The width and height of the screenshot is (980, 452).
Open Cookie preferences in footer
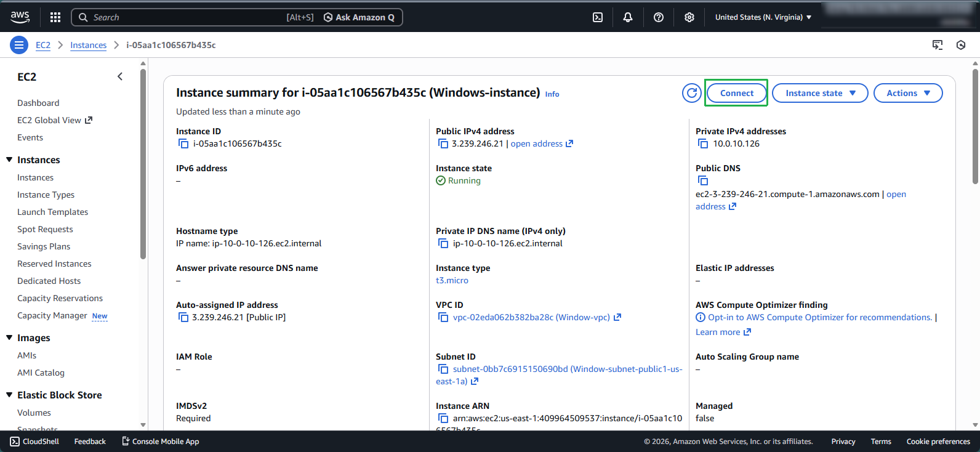pos(938,442)
